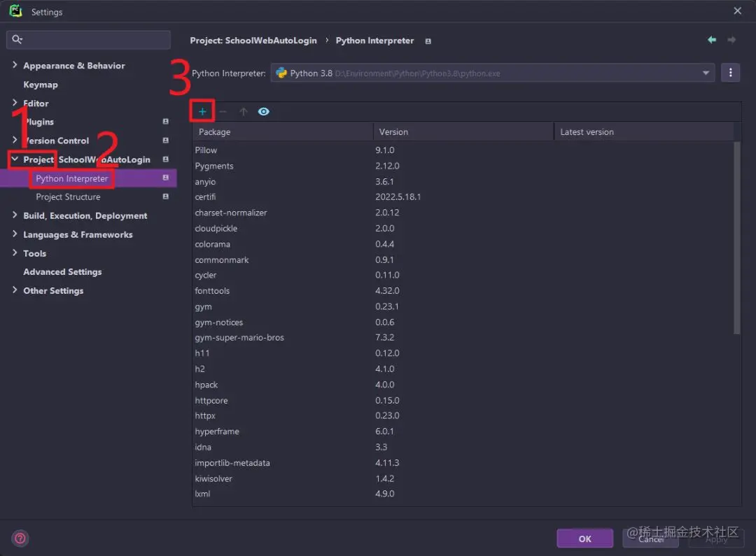Open the interpreter three-dot options menu
756x556 pixels.
point(730,73)
